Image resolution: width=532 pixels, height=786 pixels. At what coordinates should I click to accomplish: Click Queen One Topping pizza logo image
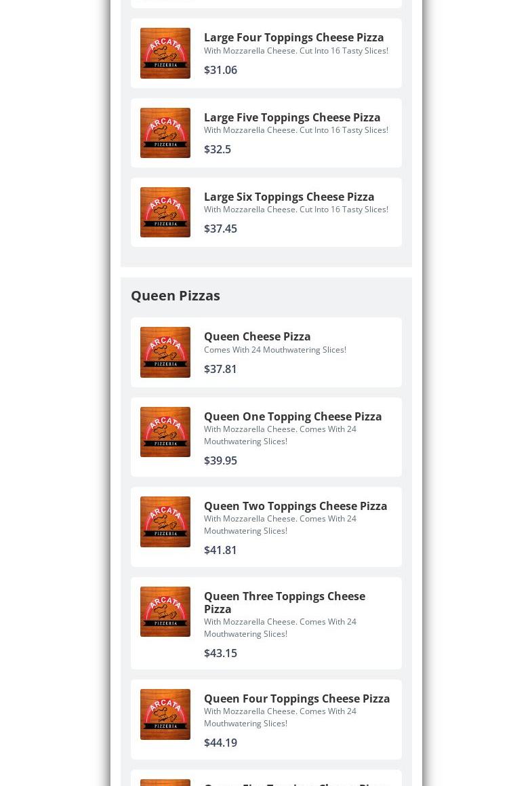165,431
